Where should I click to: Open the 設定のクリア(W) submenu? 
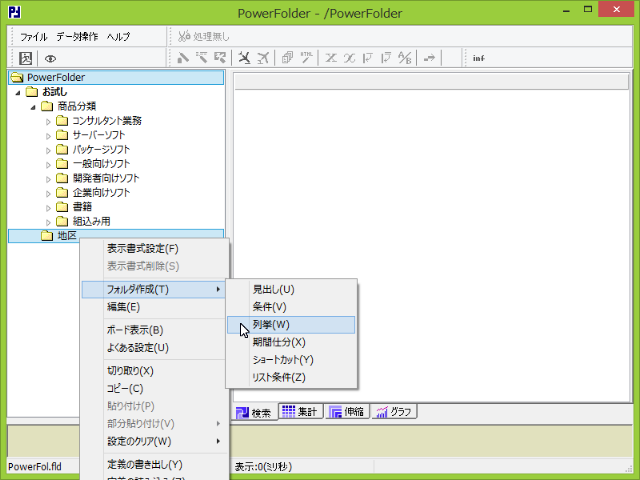click(x=154, y=441)
